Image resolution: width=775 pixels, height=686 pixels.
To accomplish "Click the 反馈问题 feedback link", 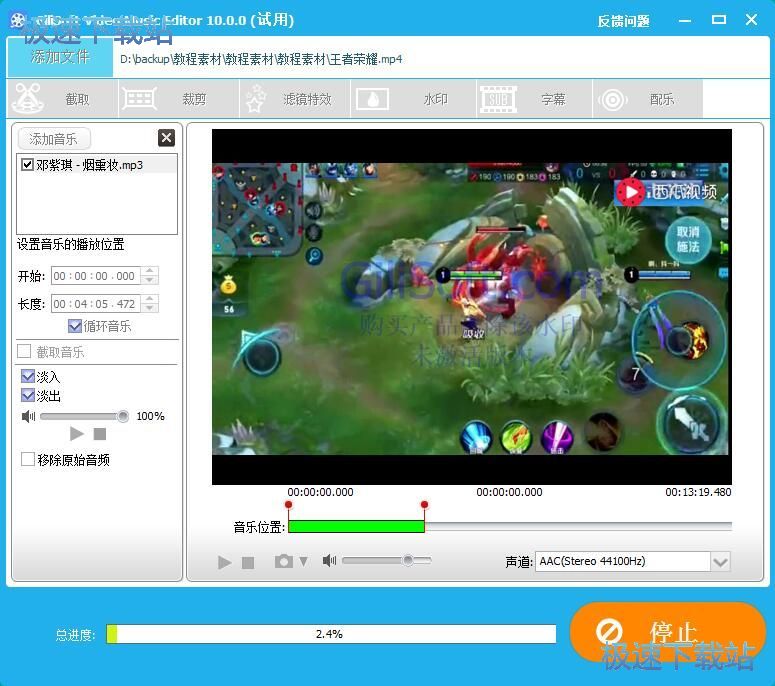I will [x=623, y=21].
